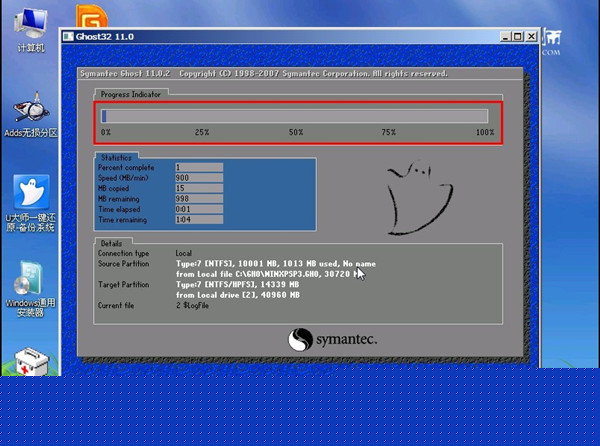Click the Ghost32 title bar app icon
The height and width of the screenshot is (446, 600).
[x=68, y=36]
